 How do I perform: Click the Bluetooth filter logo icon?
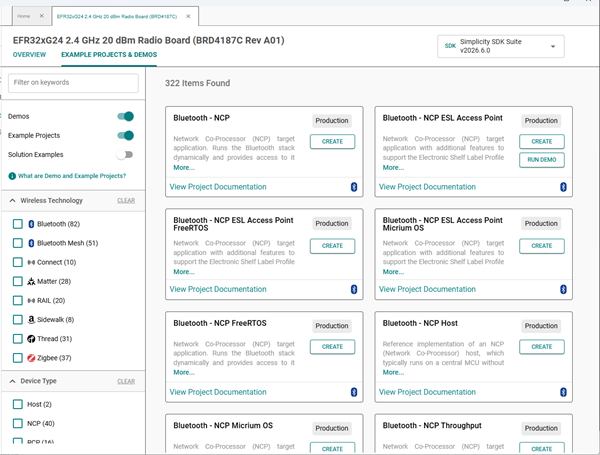pyautogui.click(x=31, y=224)
